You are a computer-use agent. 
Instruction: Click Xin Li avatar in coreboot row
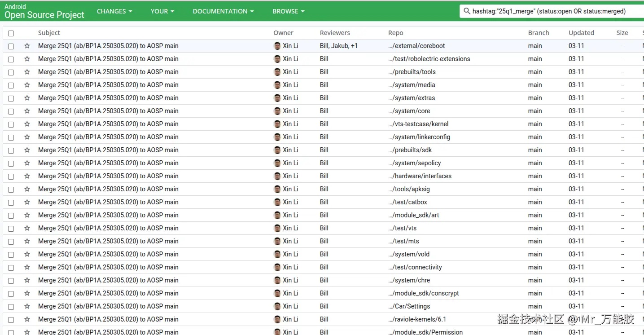[x=277, y=46]
